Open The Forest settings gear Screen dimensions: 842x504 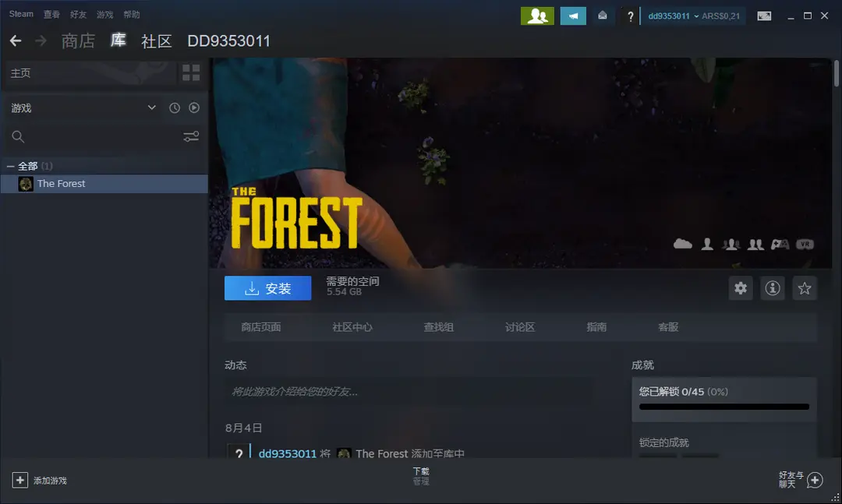pos(741,288)
